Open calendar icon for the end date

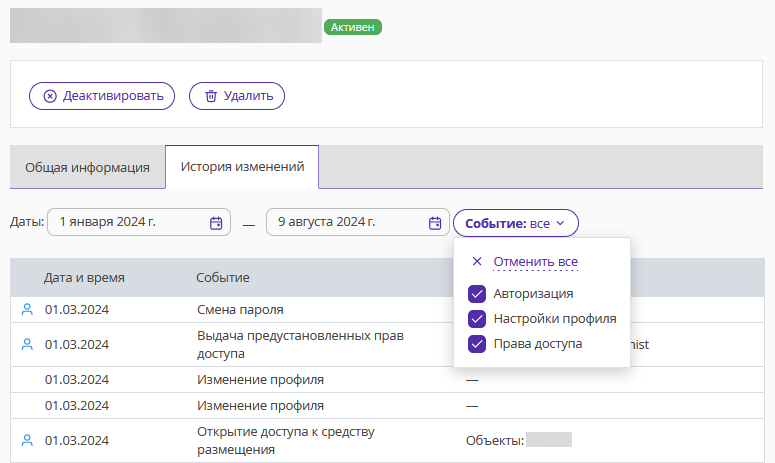(x=435, y=223)
